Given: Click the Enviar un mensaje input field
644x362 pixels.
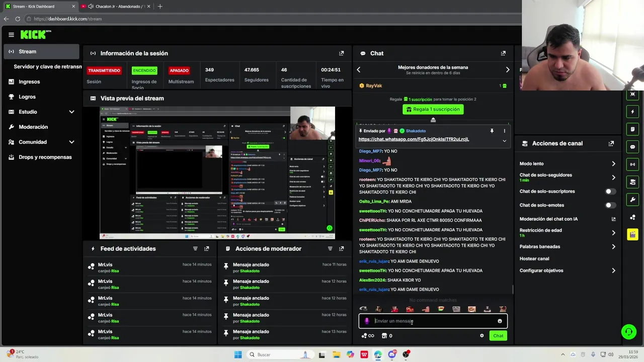Looking at the screenshot, I should click(433, 321).
